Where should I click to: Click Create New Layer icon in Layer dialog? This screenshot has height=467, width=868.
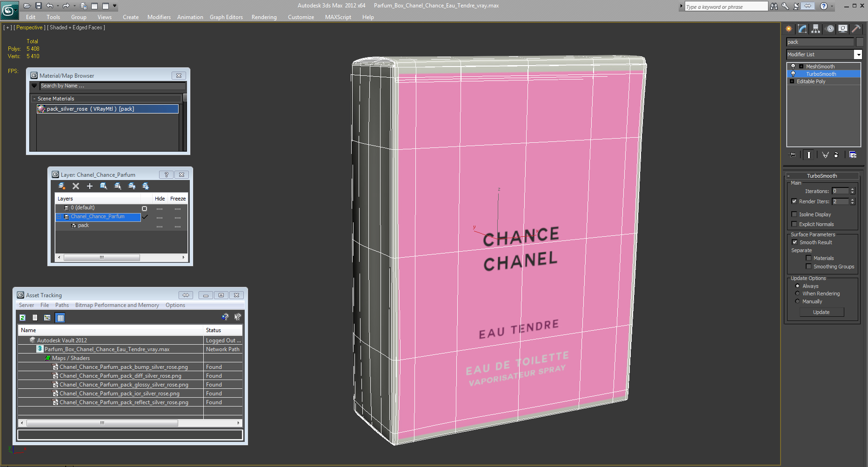61,186
